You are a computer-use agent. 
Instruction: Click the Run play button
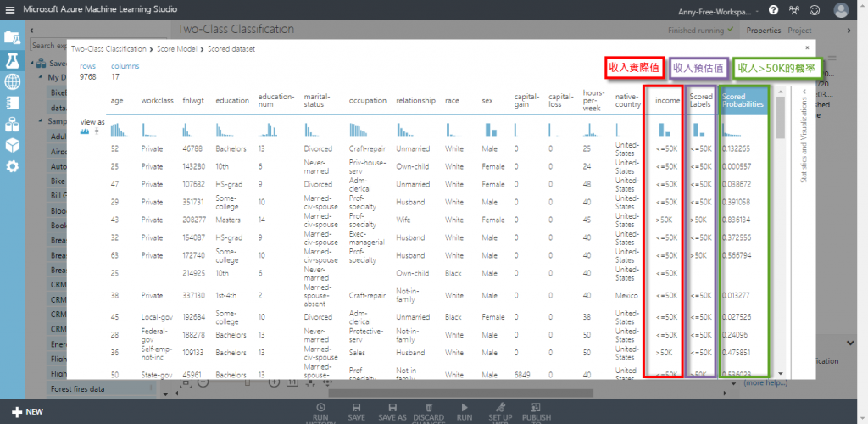465,412
